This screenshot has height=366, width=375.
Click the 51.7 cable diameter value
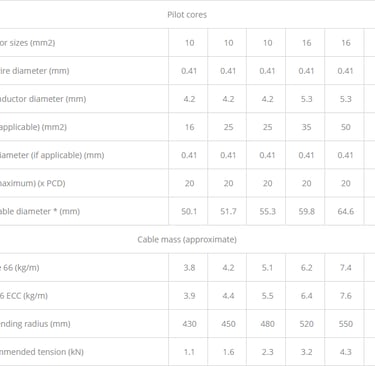click(x=228, y=211)
